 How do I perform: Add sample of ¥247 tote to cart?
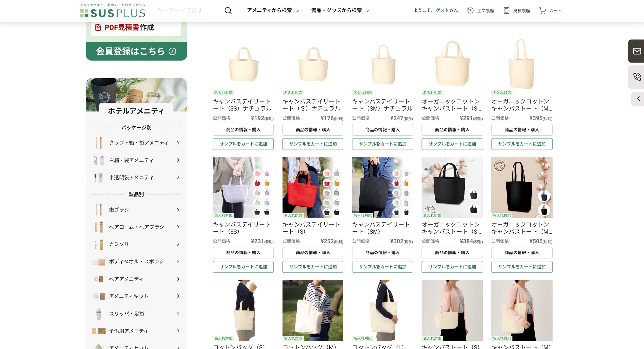pos(382,144)
